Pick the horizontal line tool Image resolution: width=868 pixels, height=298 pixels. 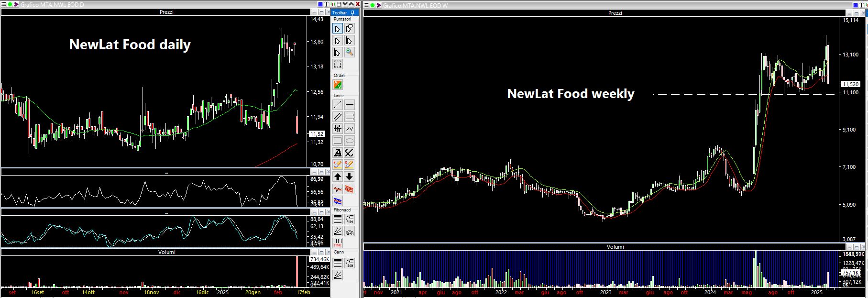[x=350, y=105]
